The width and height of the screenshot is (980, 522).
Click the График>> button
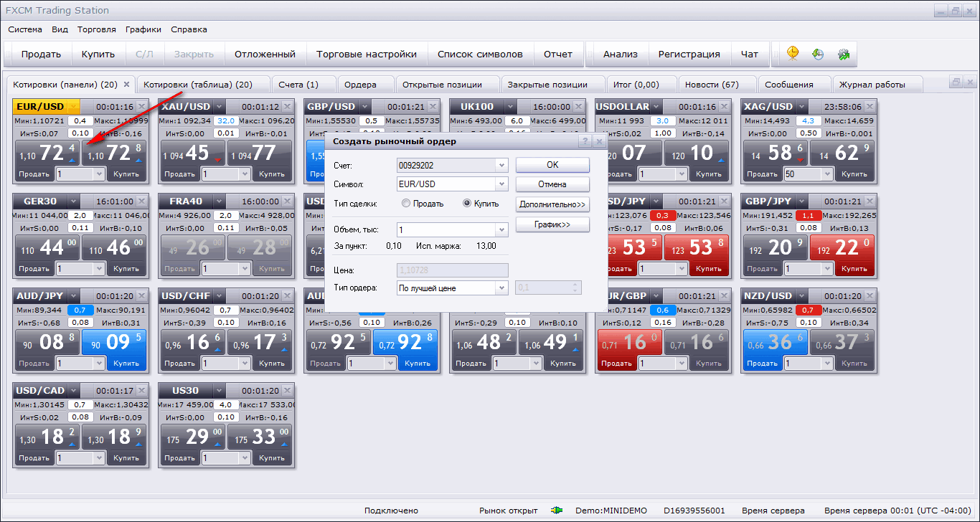point(552,225)
